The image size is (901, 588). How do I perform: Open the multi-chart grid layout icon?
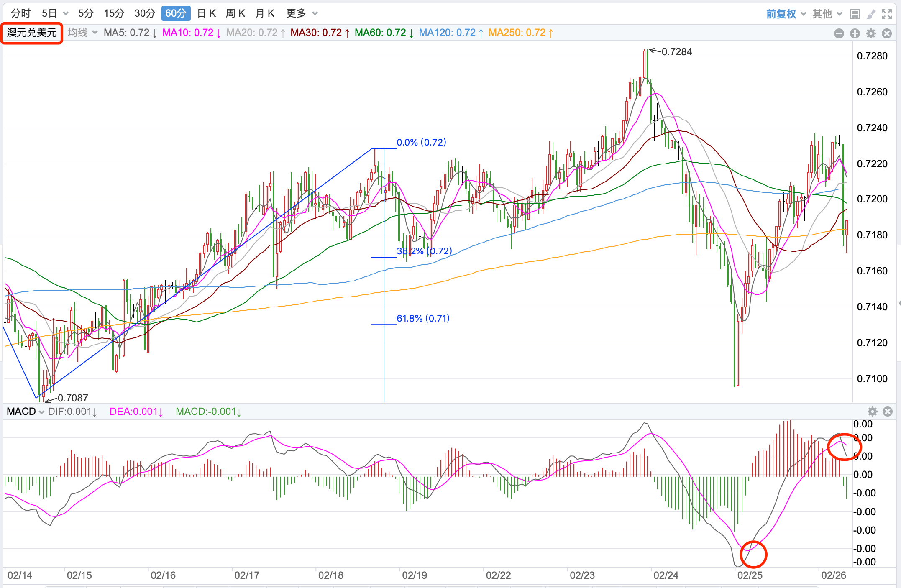click(x=855, y=14)
